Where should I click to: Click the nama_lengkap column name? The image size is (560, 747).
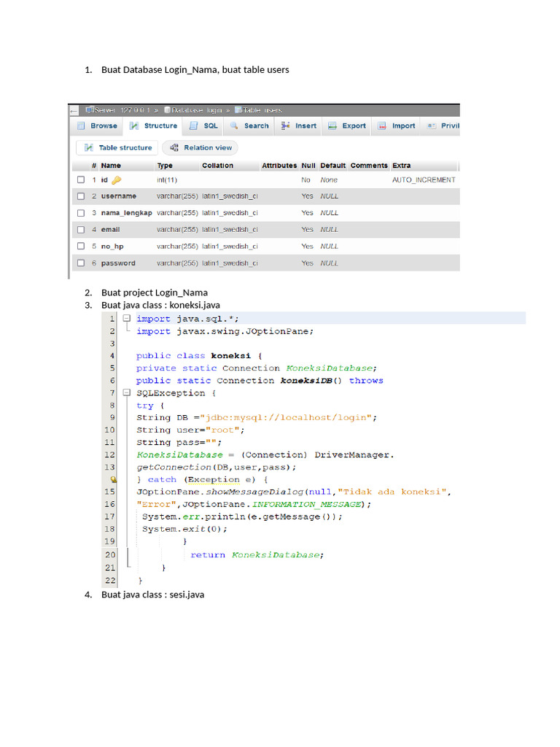point(127,213)
